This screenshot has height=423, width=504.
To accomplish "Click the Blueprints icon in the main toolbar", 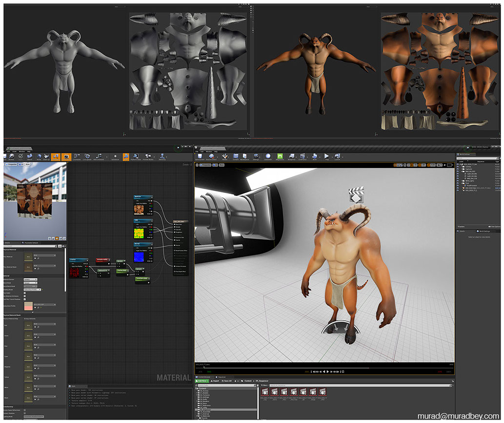I will pyautogui.click(x=292, y=156).
